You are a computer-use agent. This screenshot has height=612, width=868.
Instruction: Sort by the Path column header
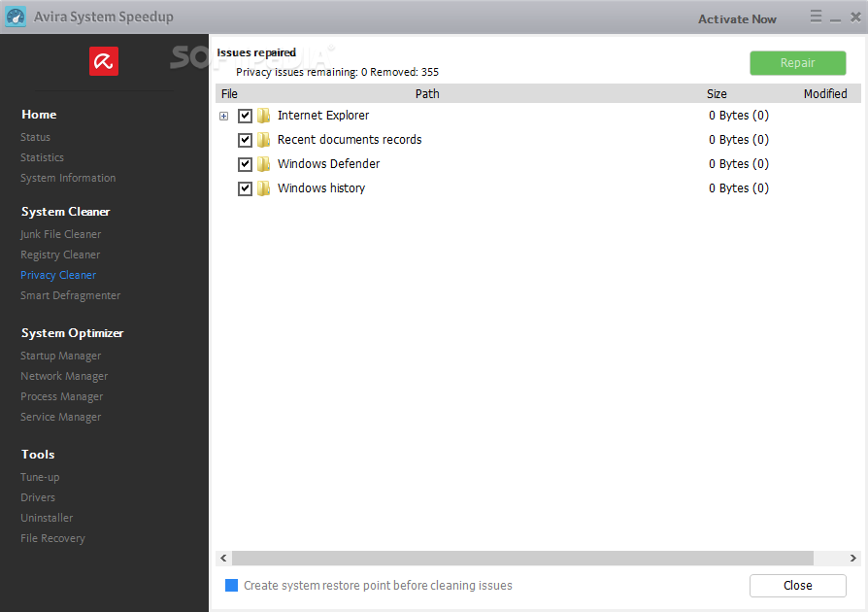coord(427,93)
